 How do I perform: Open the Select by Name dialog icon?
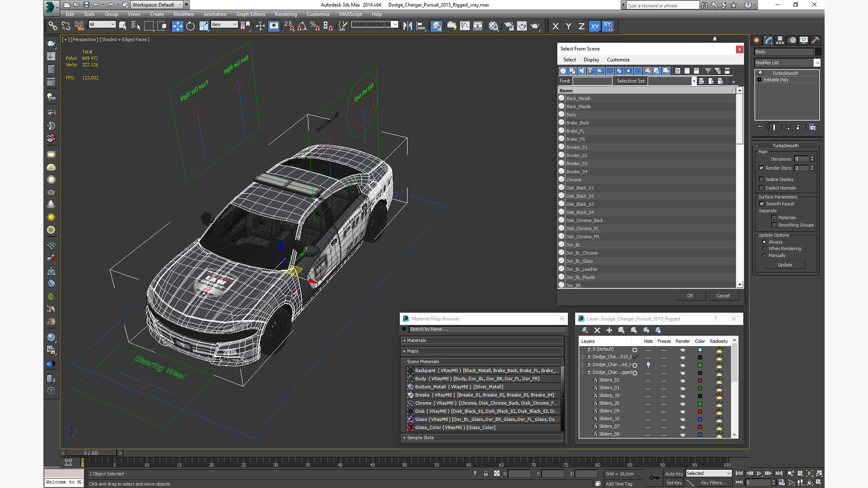click(x=136, y=26)
